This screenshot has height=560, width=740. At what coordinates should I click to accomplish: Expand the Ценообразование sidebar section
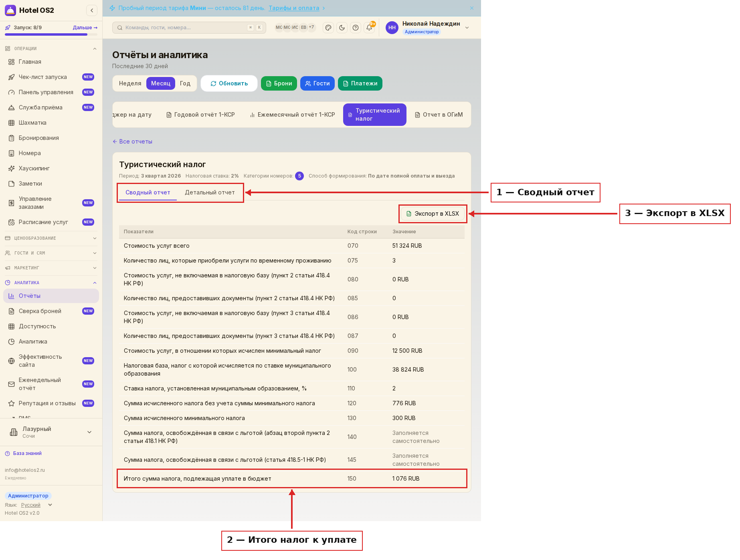[51, 238]
